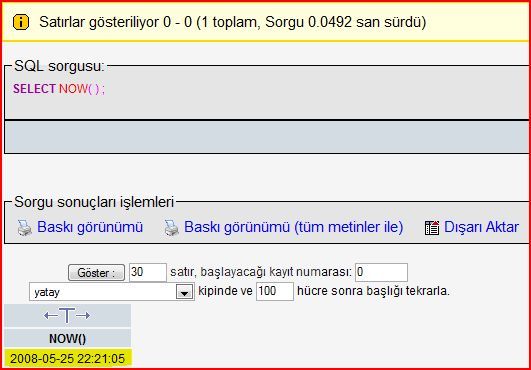Open the yatay display mode dropdown
531x370 pixels.
pyautogui.click(x=112, y=291)
